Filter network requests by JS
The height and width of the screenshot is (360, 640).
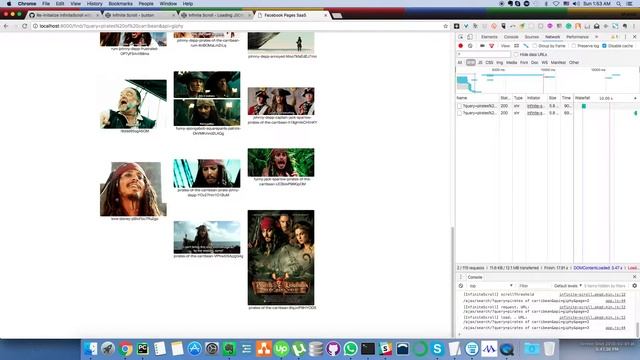pos(480,62)
